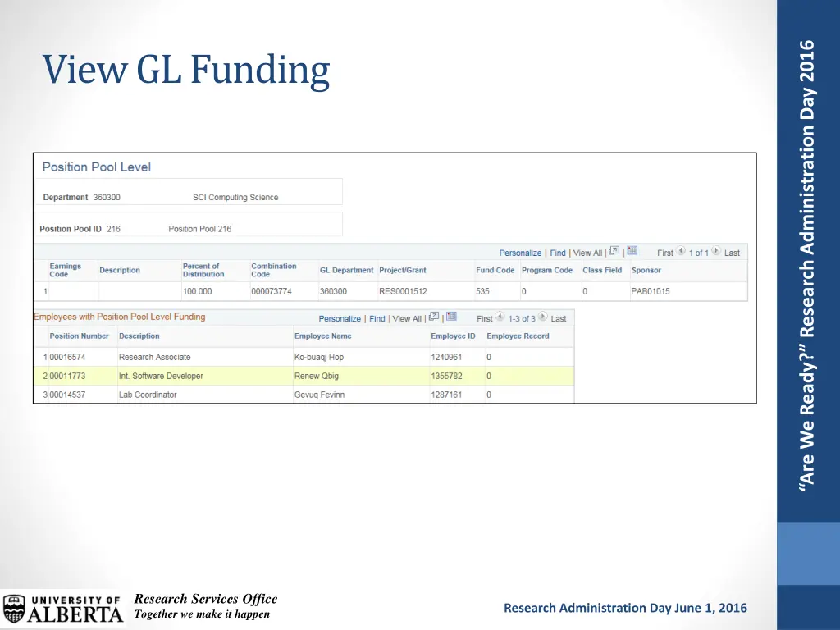Click next arrow beside "1-3 of 3"
840x630 pixels.
coord(543,317)
